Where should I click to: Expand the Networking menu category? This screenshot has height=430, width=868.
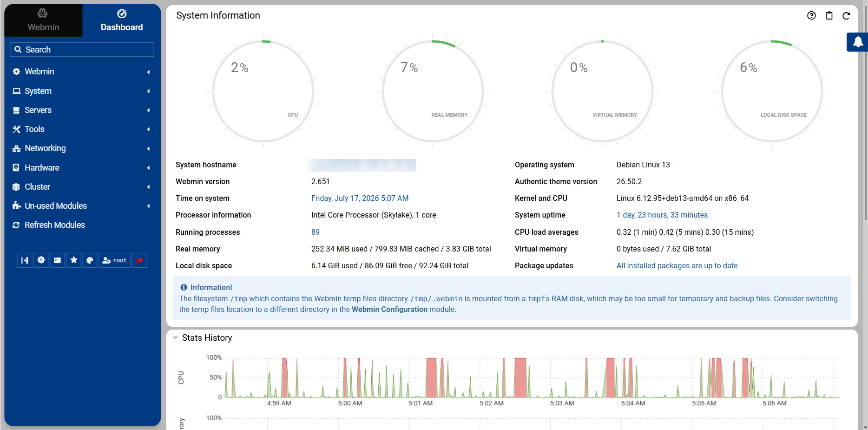coord(82,148)
